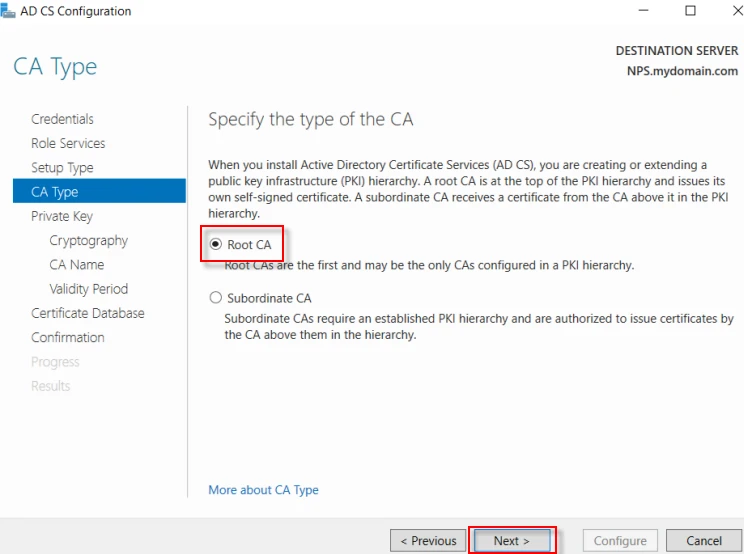Go to the Credentials step
744x554 pixels.
(62, 119)
